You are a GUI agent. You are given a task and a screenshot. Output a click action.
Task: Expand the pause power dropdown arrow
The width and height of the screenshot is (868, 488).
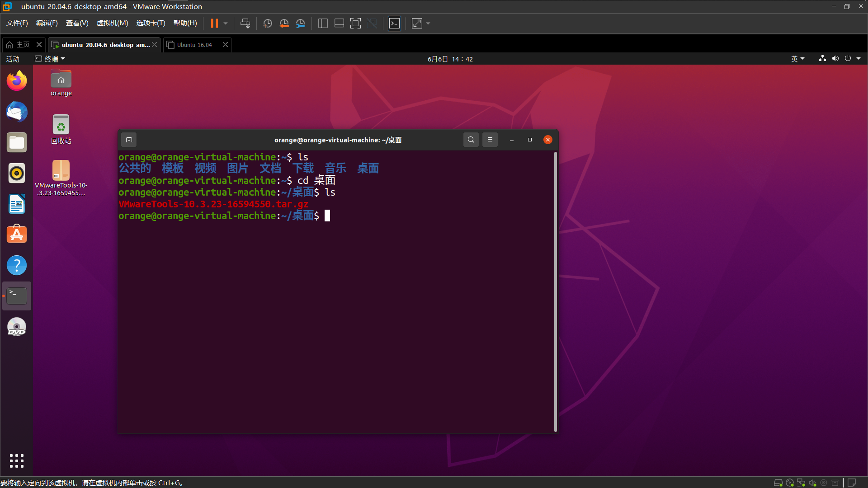(226, 23)
